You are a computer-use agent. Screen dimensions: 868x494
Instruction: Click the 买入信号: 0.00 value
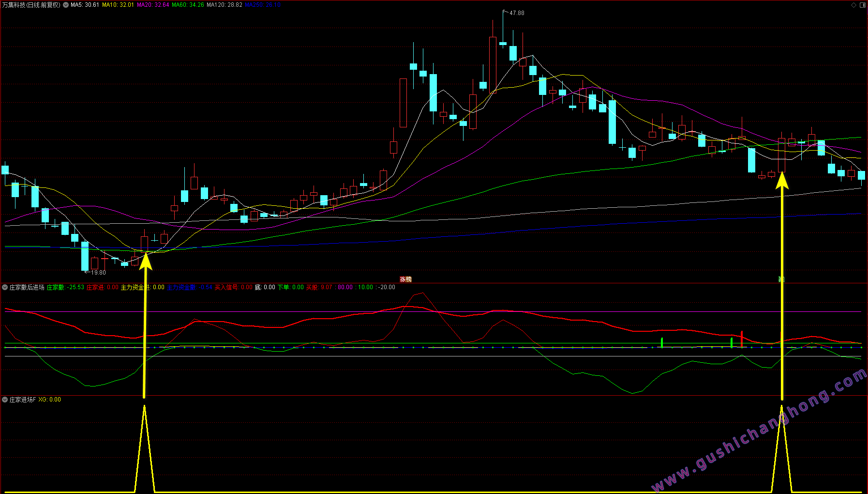click(x=234, y=287)
